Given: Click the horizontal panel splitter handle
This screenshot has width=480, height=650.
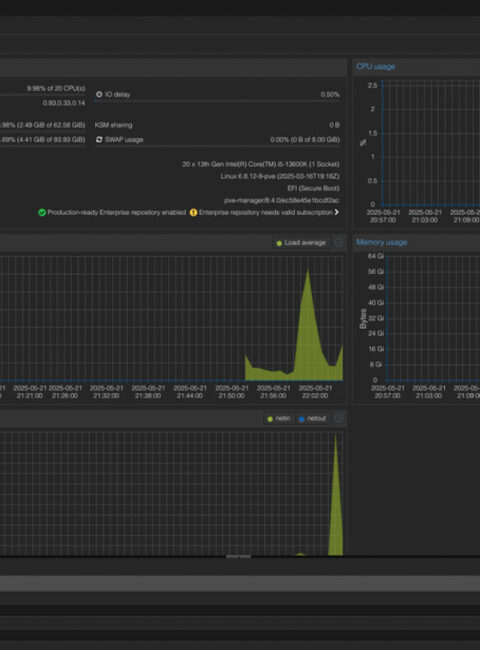Looking at the screenshot, I should tap(238, 556).
